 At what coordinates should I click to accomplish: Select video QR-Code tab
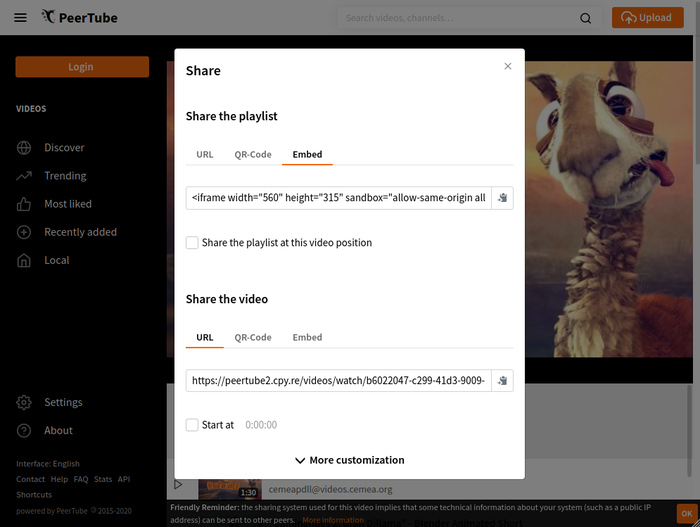click(253, 338)
